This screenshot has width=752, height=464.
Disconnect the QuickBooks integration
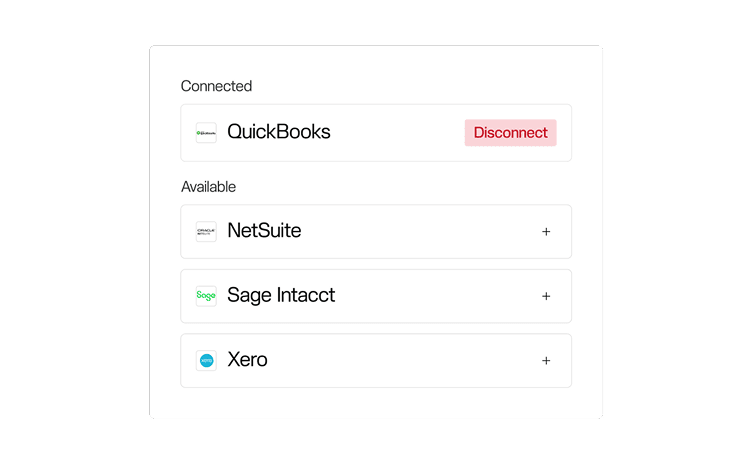pyautogui.click(x=510, y=133)
